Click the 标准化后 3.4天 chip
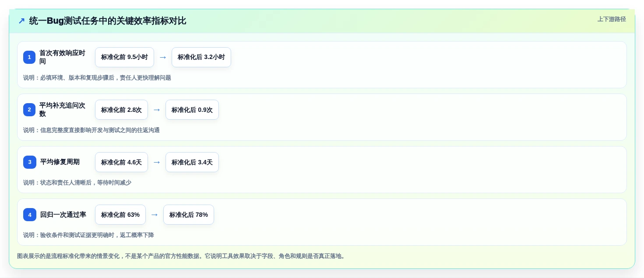Screen dimensions: 644x278 (x=192, y=162)
